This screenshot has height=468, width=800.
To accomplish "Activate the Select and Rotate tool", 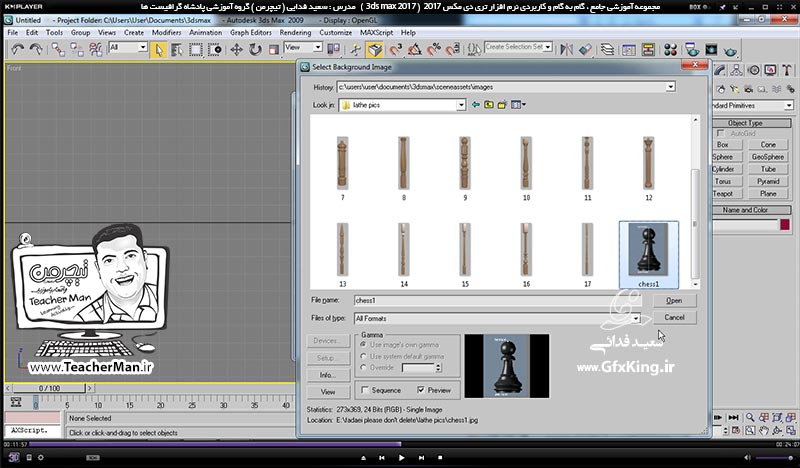I will tap(255, 50).
